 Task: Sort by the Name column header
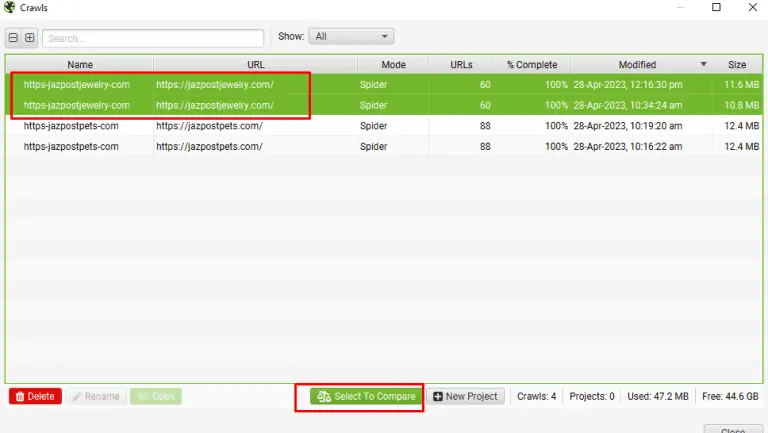click(x=80, y=65)
